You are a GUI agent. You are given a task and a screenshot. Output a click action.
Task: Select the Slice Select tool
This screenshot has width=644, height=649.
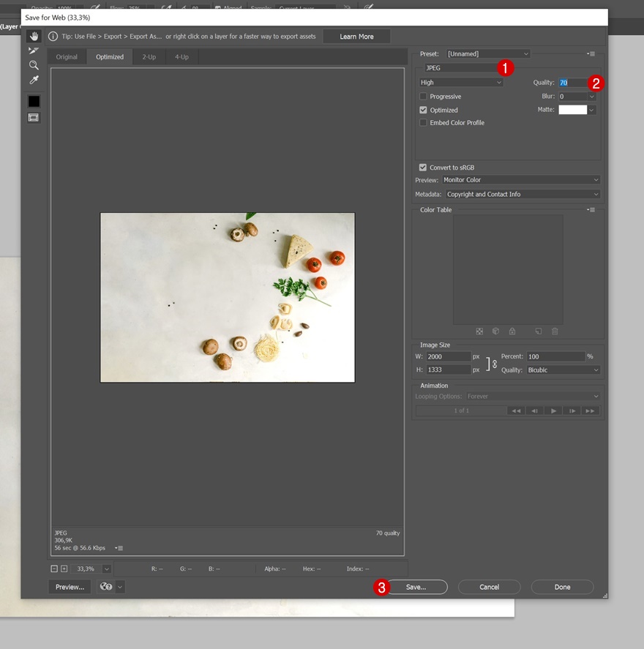point(34,50)
